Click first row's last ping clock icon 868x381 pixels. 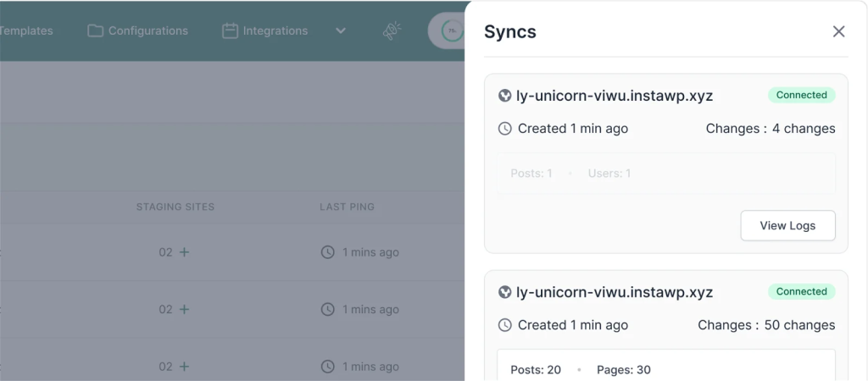(328, 252)
